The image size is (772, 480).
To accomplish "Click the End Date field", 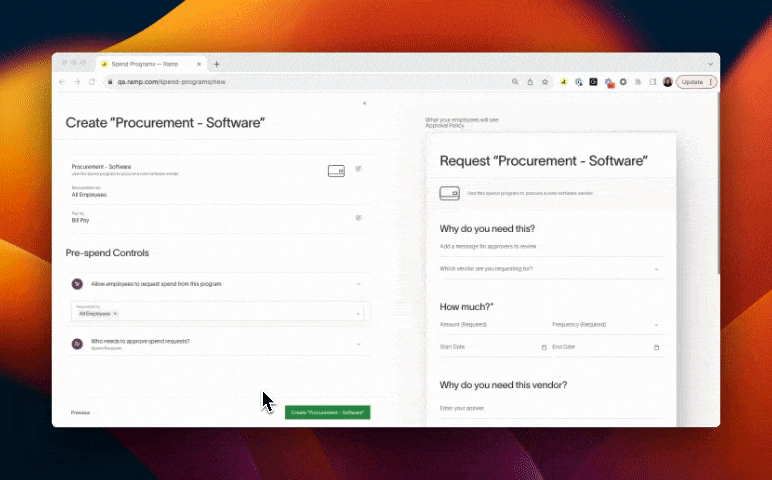I will [606, 347].
